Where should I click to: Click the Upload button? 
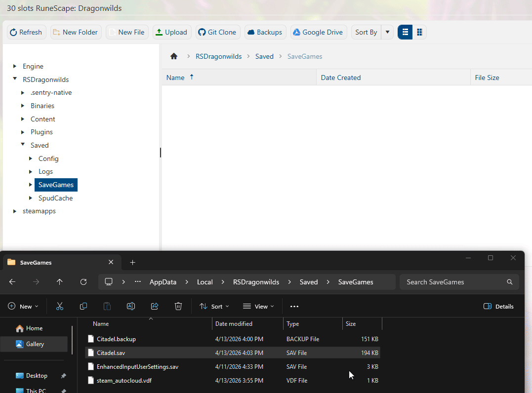[171, 32]
